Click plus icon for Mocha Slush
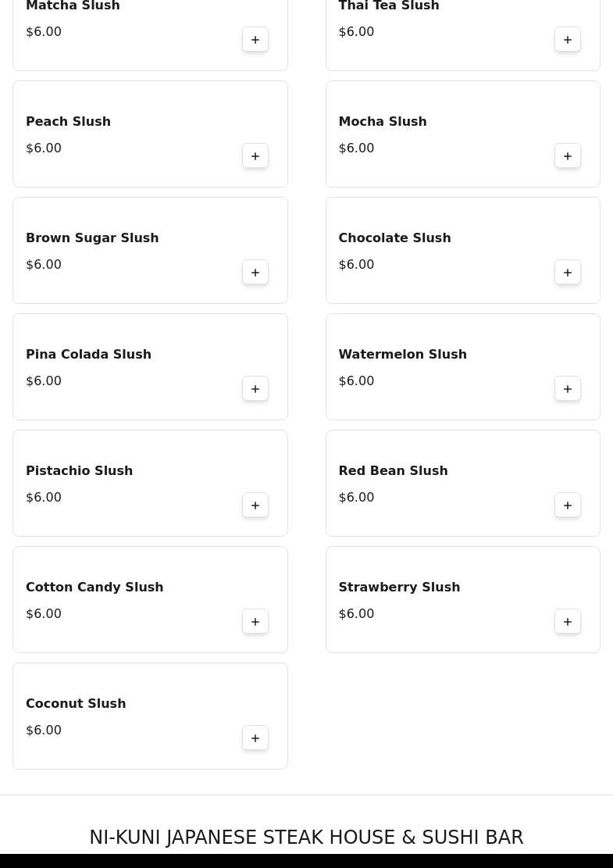This screenshot has width=613, height=868. coord(568,155)
